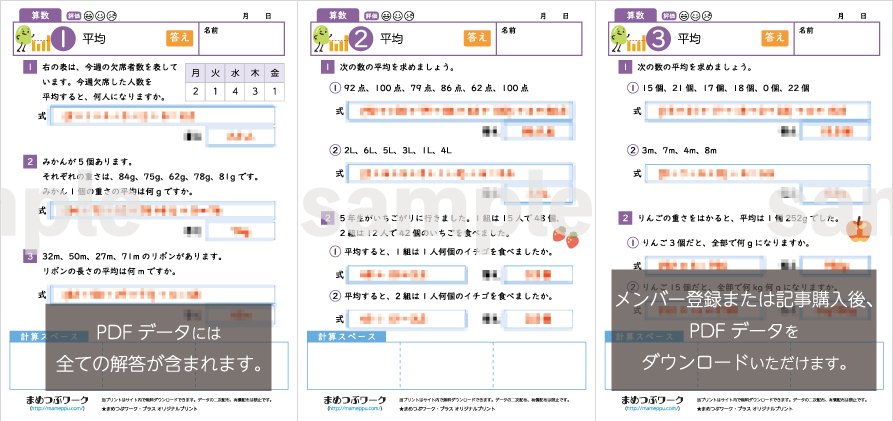
Task: Select the circled number 2 worksheet badge
Action: point(362,39)
